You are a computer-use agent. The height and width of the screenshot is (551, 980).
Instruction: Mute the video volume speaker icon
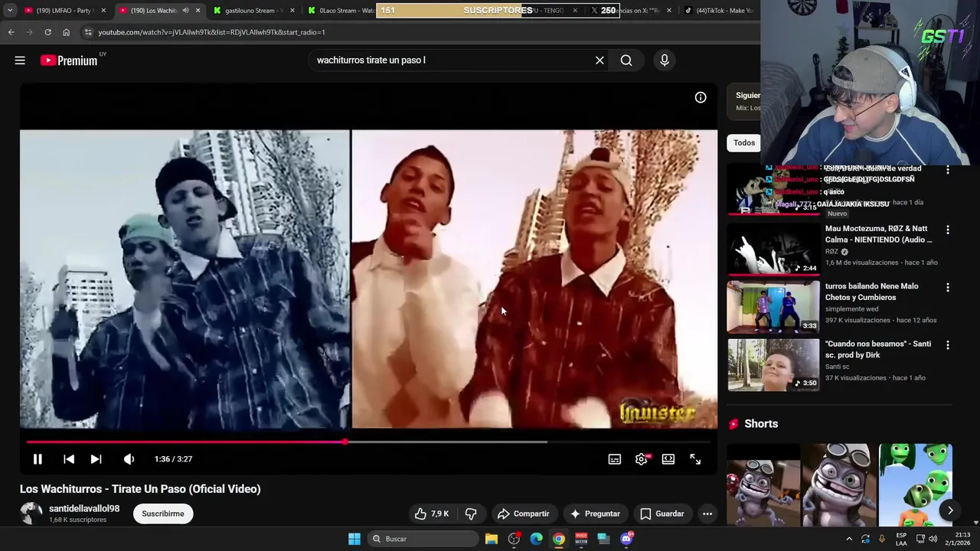[129, 459]
